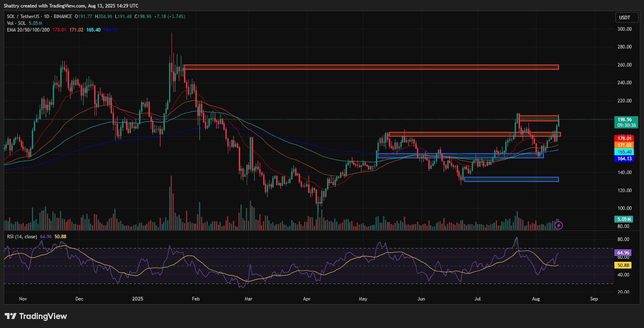Screen dimensions: 644x328
Task: Click the cyan EMA value 165.40 in the legend
Action: click(93, 30)
